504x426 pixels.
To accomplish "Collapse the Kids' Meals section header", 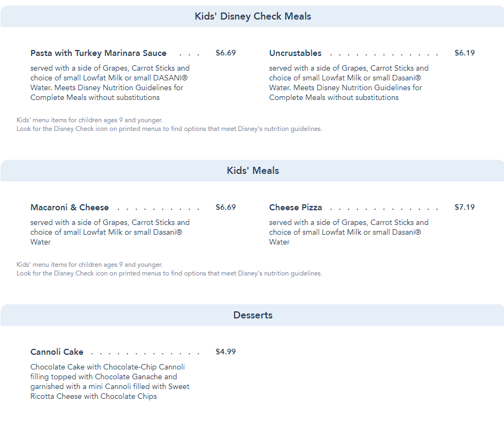I will coord(253,171).
